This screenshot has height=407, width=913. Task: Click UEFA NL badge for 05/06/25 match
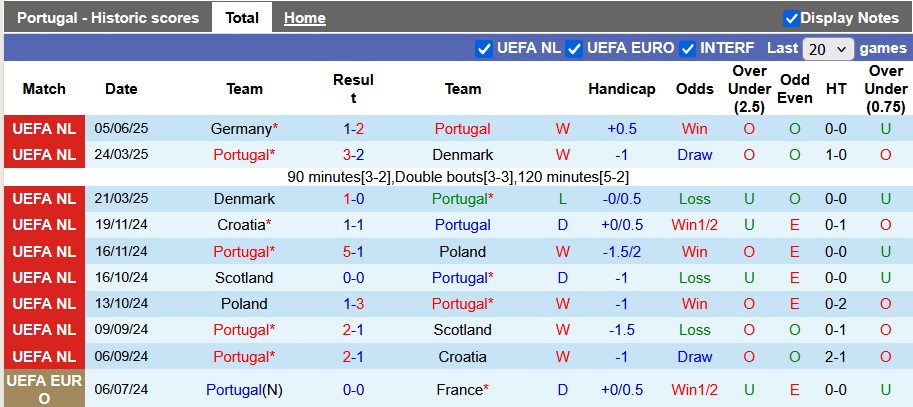[x=44, y=129]
